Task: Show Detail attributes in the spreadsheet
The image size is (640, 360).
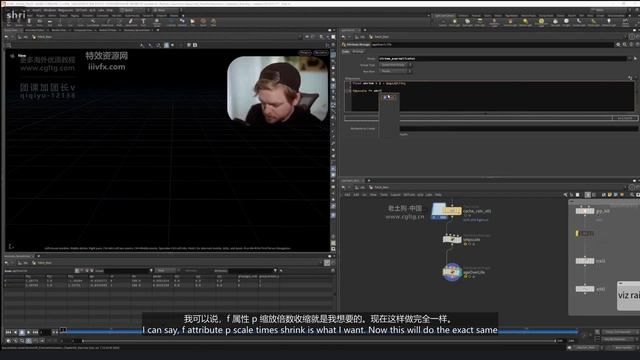Action: click(92, 270)
